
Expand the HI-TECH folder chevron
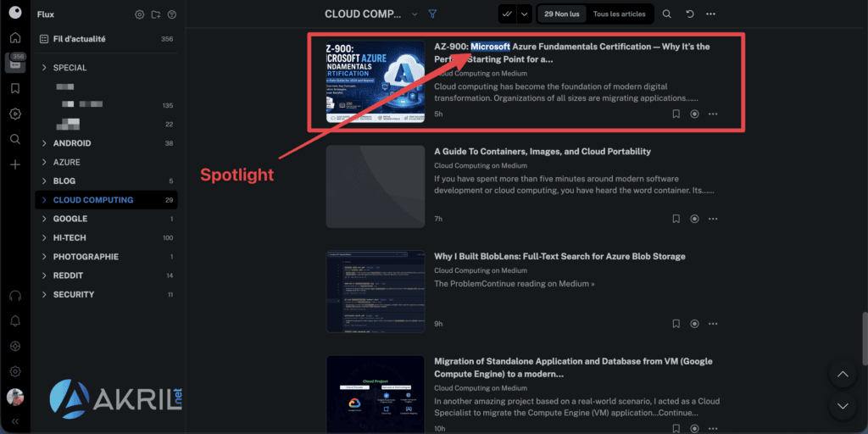tap(44, 238)
